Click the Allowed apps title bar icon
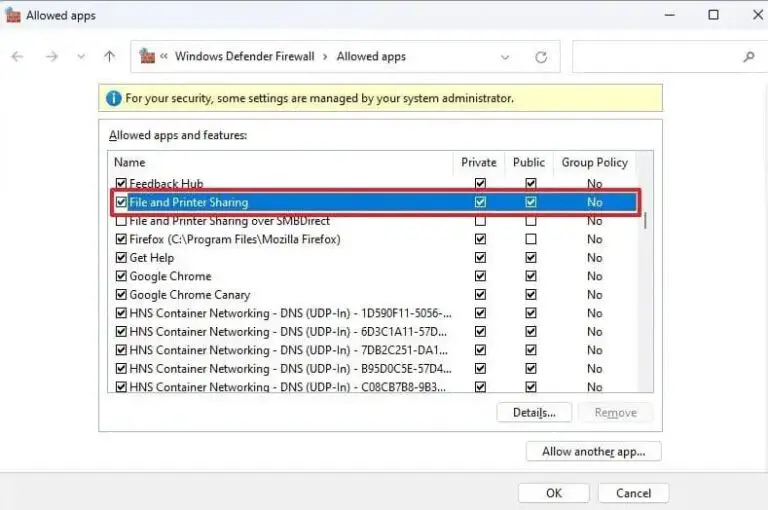Image resolution: width=768 pixels, height=510 pixels. click(13, 15)
